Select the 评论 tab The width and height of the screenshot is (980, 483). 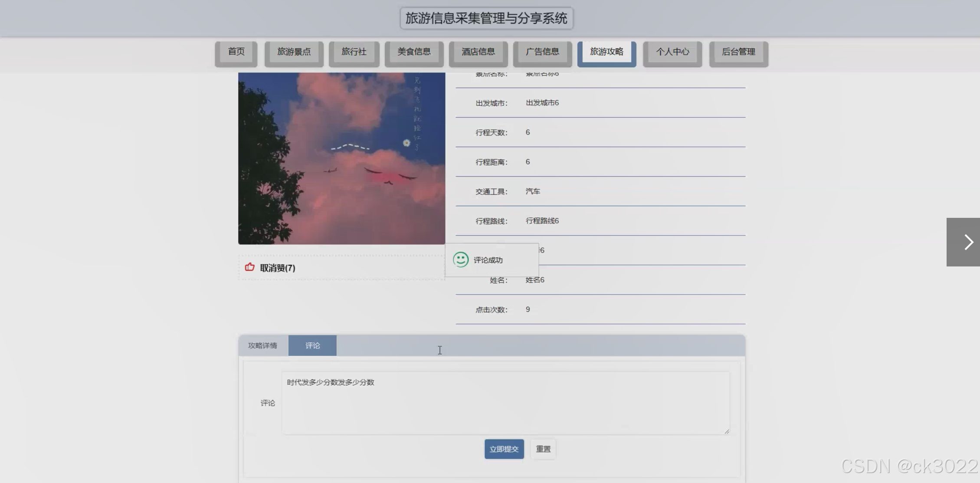[312, 345]
